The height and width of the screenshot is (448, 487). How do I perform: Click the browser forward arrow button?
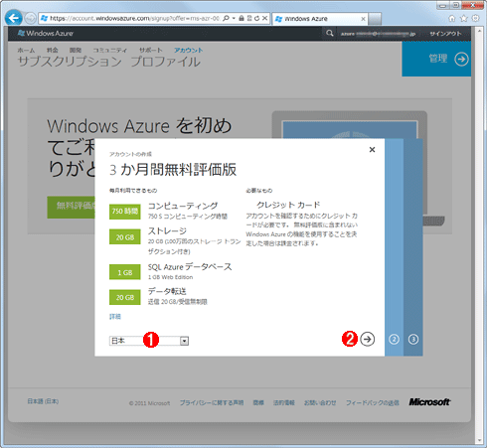pyautogui.click(x=30, y=18)
